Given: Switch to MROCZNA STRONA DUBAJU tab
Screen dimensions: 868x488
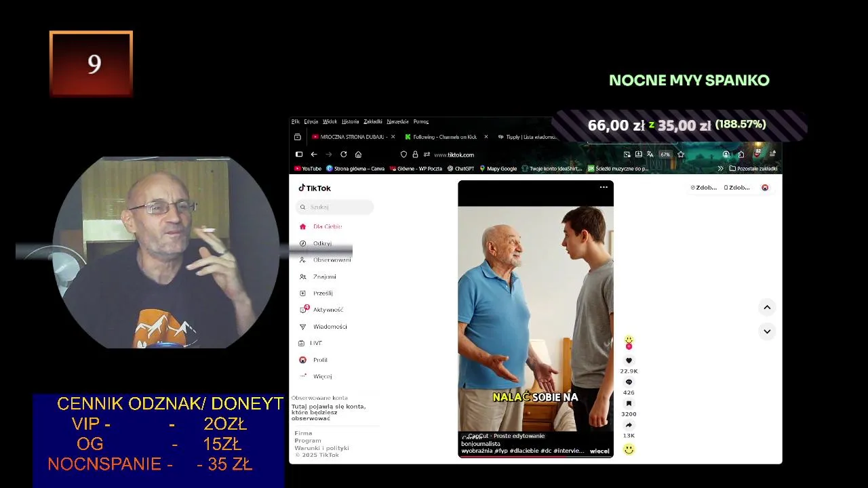Looking at the screenshot, I should pos(349,137).
